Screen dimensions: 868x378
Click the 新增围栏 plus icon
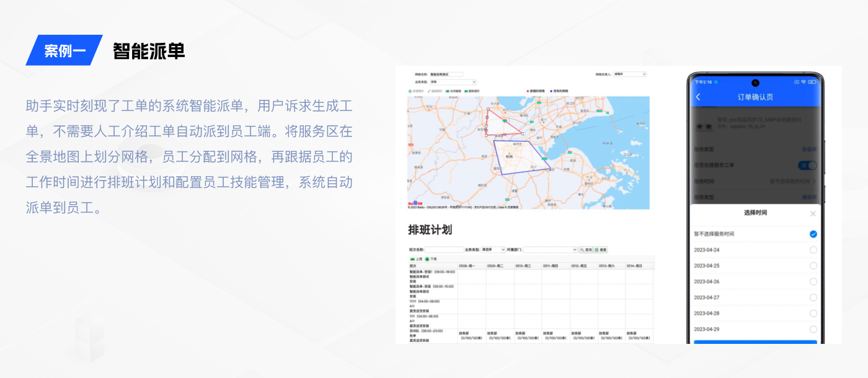pos(410,91)
